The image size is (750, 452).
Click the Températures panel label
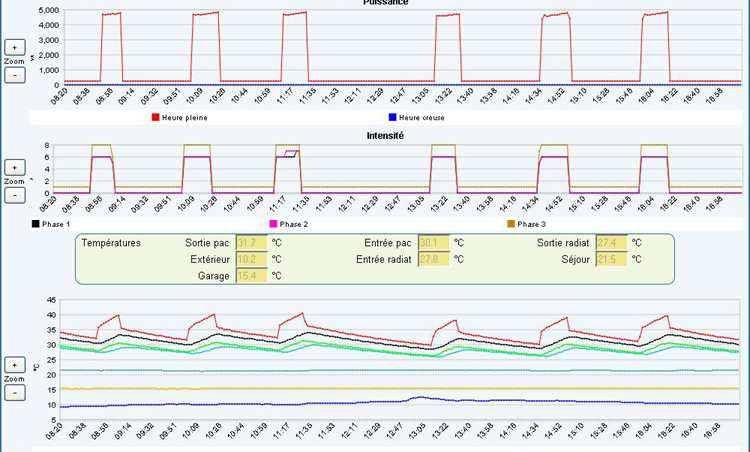click(111, 242)
